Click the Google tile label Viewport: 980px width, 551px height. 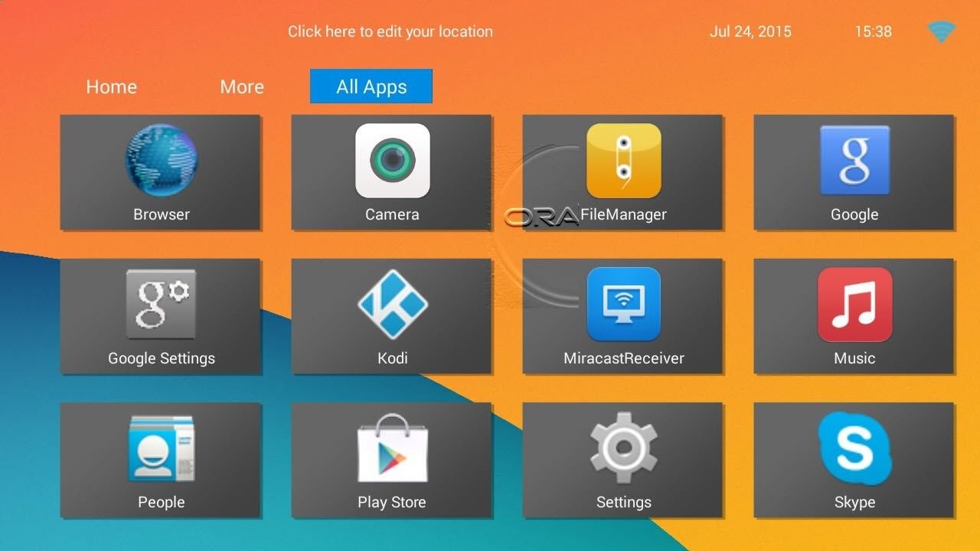pos(854,215)
